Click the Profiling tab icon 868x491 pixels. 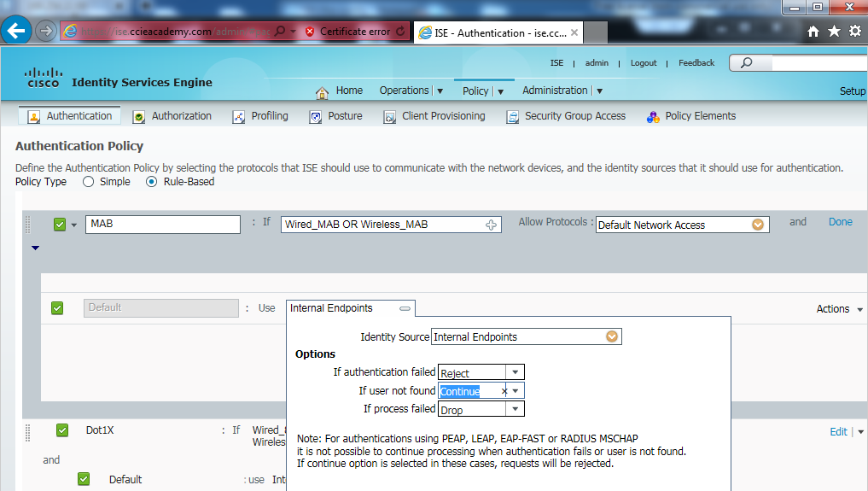(x=239, y=117)
